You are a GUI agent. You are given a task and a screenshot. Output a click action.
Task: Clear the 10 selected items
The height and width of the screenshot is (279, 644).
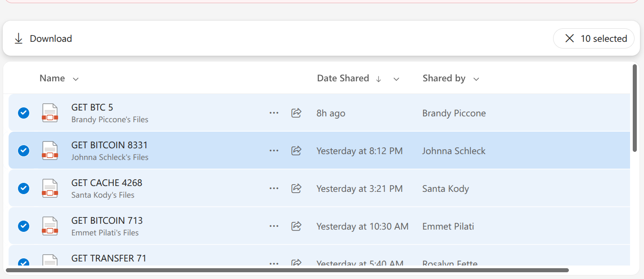(569, 38)
